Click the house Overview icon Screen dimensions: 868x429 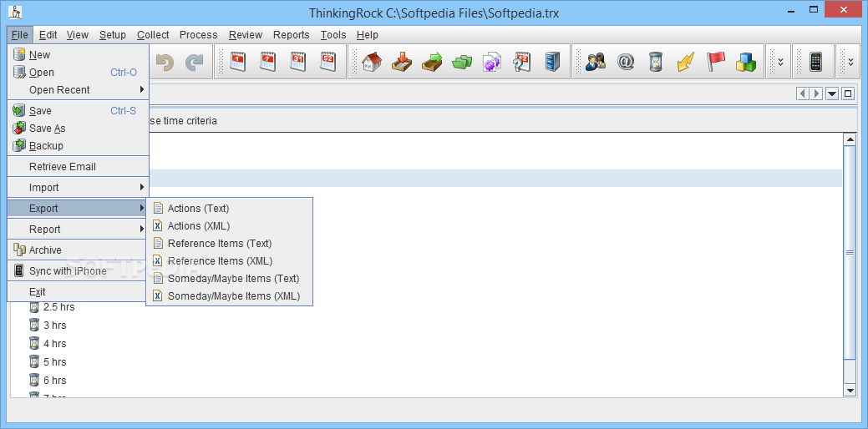click(372, 62)
